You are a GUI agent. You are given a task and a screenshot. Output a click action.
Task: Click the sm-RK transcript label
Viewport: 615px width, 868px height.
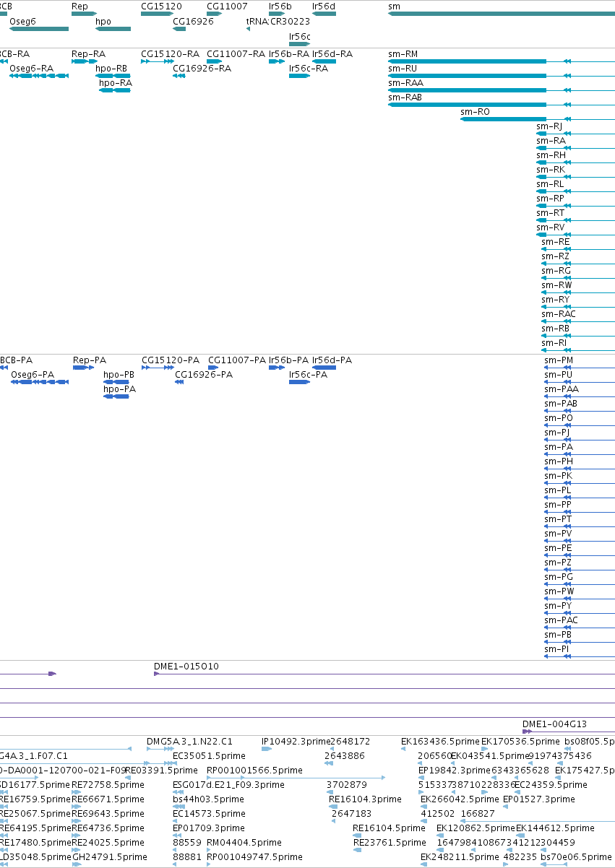(x=551, y=170)
